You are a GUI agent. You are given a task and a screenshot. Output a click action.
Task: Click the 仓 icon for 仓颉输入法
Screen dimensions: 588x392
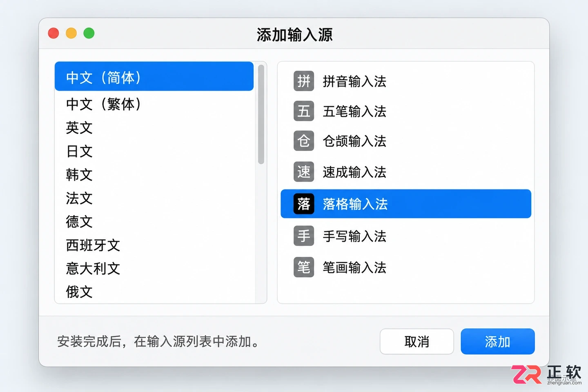(x=304, y=141)
